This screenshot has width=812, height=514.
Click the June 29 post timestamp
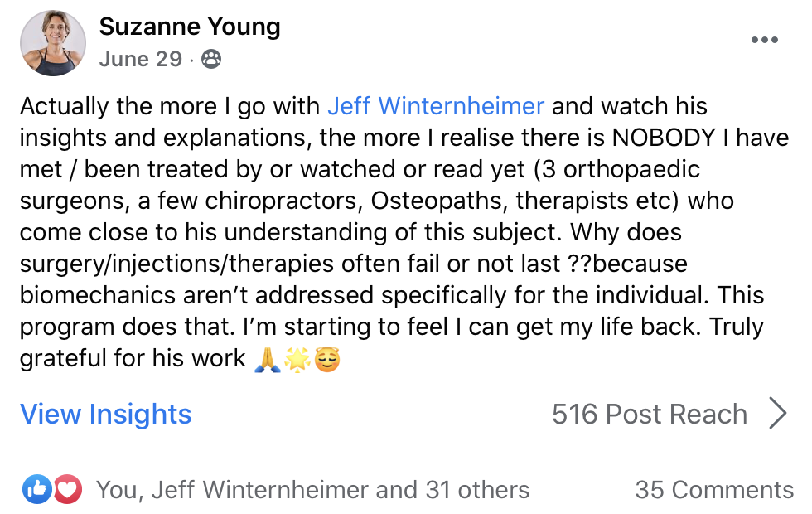click(141, 59)
